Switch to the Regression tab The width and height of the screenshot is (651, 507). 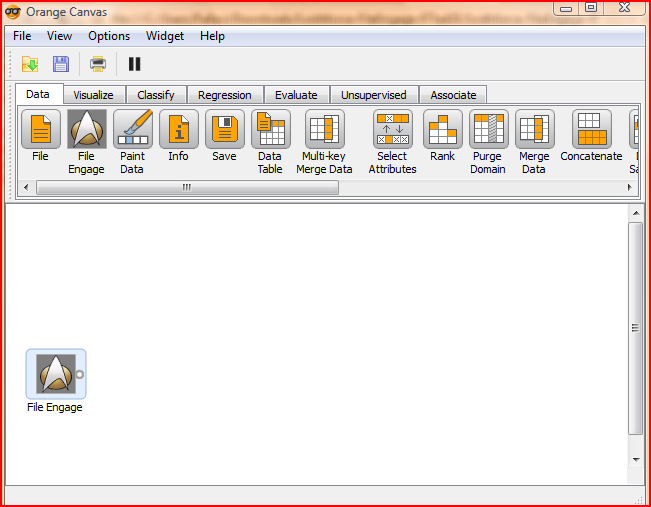click(225, 95)
